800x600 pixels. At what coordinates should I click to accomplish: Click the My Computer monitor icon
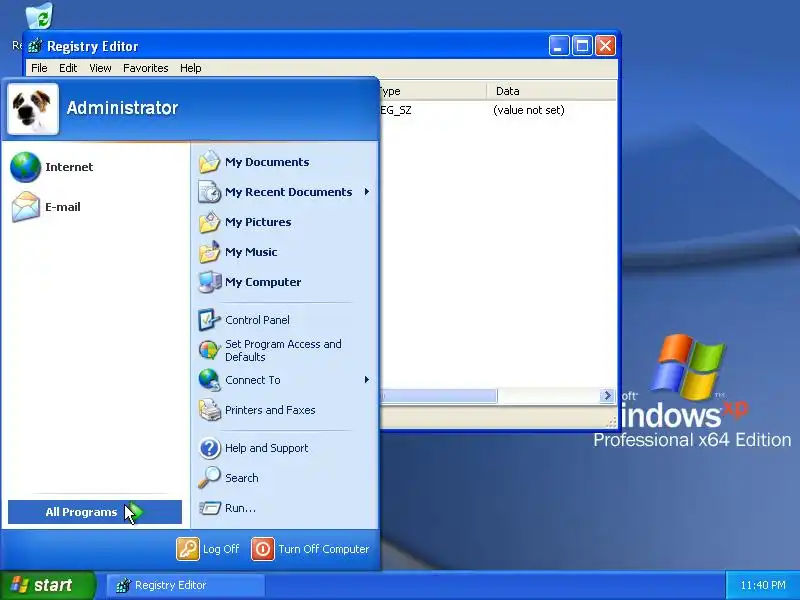click(x=209, y=282)
